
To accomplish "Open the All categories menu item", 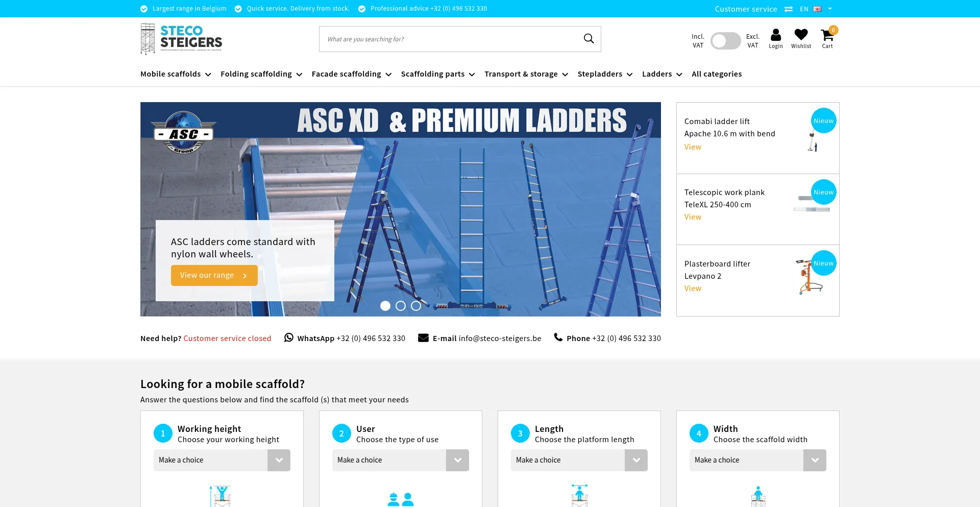I will 717,74.
